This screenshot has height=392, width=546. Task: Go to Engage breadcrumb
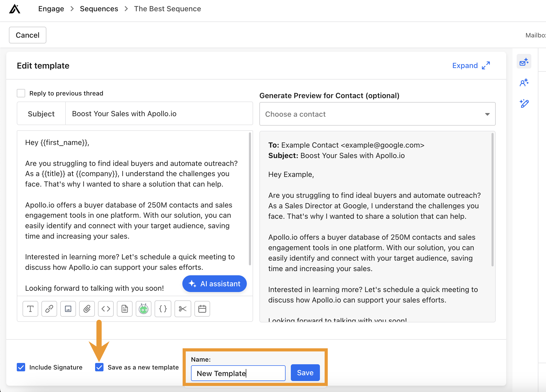[x=51, y=9]
